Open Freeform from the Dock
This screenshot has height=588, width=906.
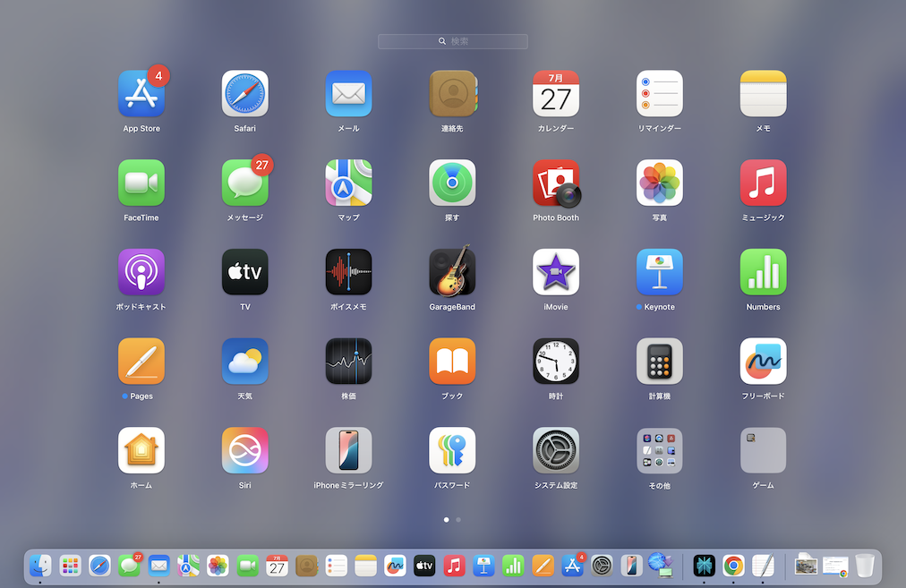click(395, 566)
